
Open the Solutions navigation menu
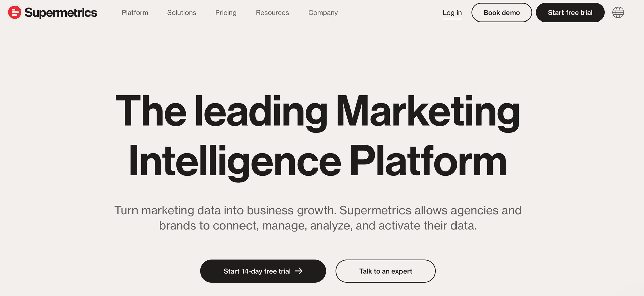tap(181, 13)
